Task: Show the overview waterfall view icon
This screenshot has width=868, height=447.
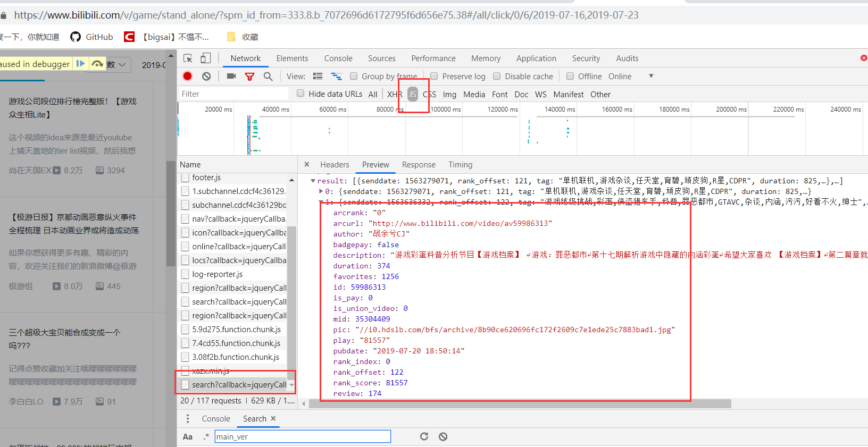Action: (336, 77)
